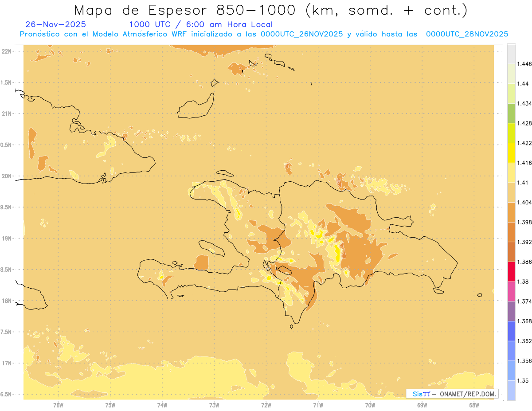The height and width of the screenshot is (411, 532).
Task: Select the yellow-green 1.422–1.428 colorbar segment
Action: [x=511, y=133]
